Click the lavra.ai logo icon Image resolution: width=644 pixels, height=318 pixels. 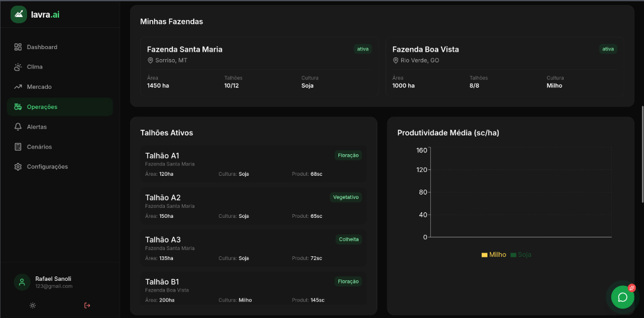coord(19,14)
